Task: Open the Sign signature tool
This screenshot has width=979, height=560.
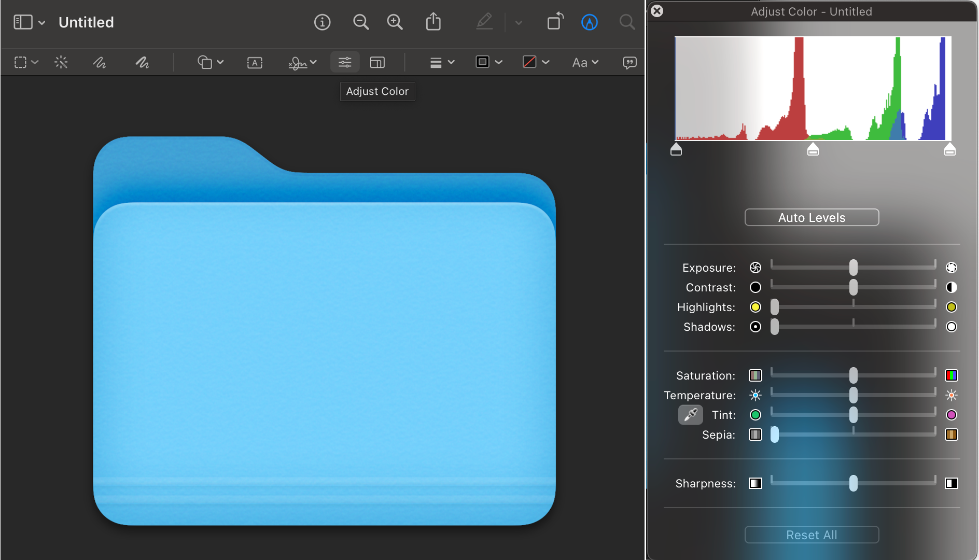Action: (x=298, y=63)
